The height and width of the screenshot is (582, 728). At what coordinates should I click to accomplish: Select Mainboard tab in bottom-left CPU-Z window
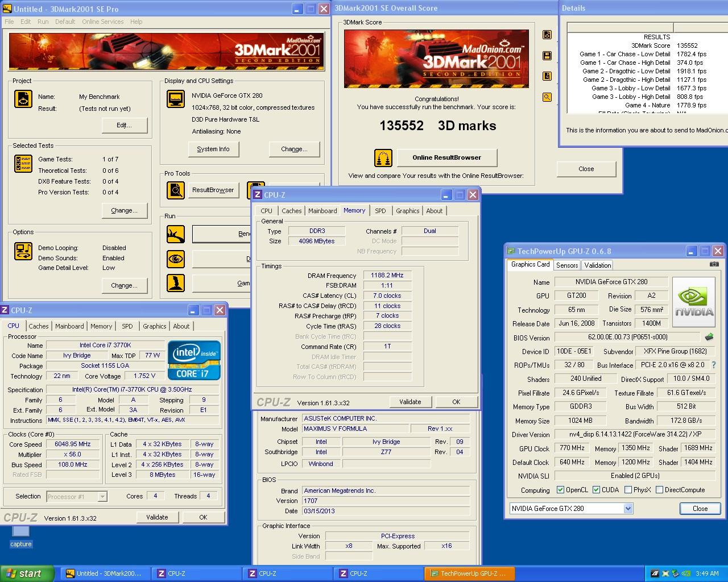coord(69,326)
